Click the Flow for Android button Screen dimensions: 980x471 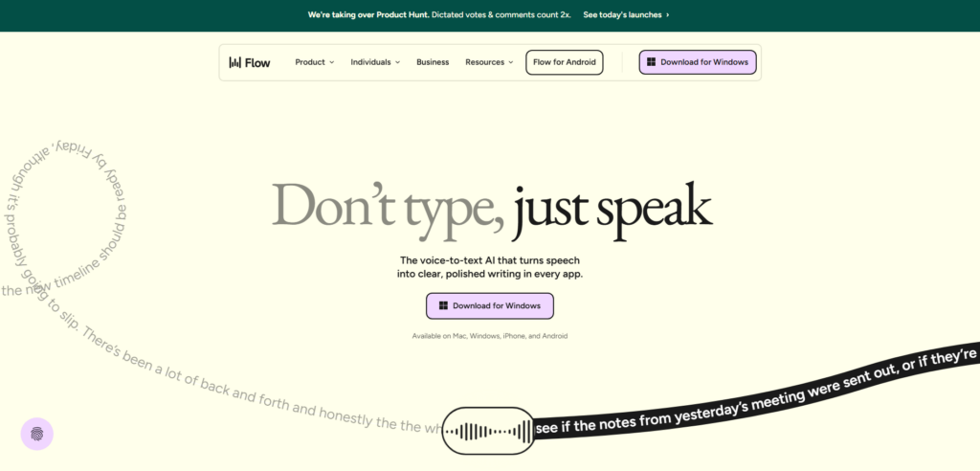565,62
